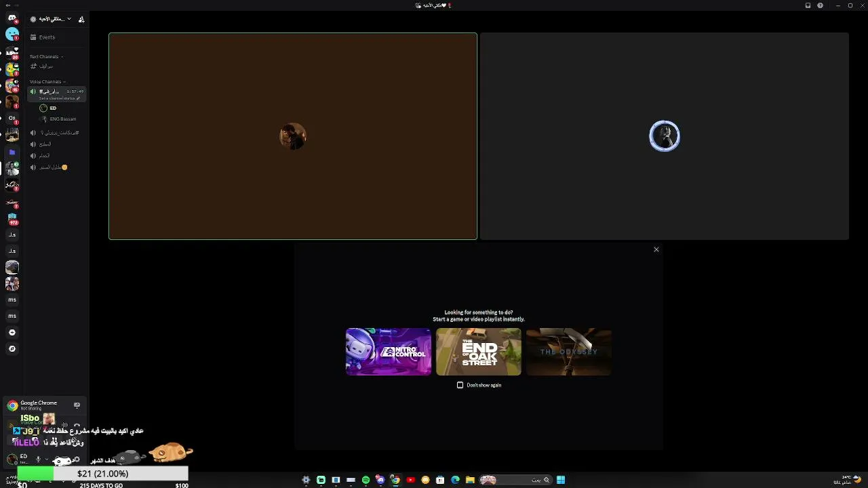The height and width of the screenshot is (488, 868).
Task: Click the ED user avatar in the user panel
Action: coord(12,459)
